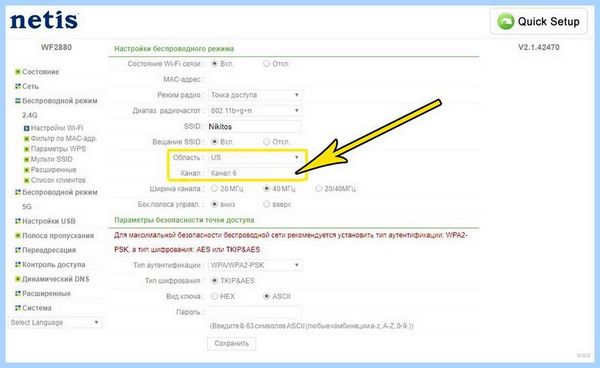The width and height of the screenshot is (600, 368).
Task: Open Диапаз. радиочастот dropdown
Action: pos(255,111)
